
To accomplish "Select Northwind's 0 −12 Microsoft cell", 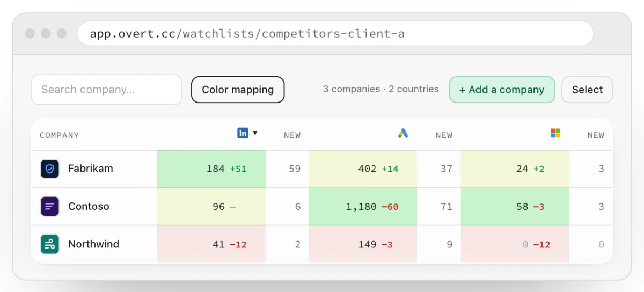I will 515,244.
